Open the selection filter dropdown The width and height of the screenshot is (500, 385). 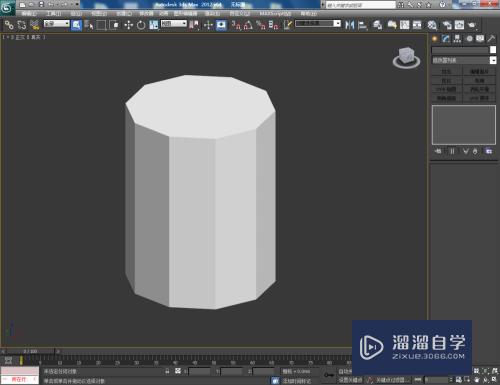point(57,23)
